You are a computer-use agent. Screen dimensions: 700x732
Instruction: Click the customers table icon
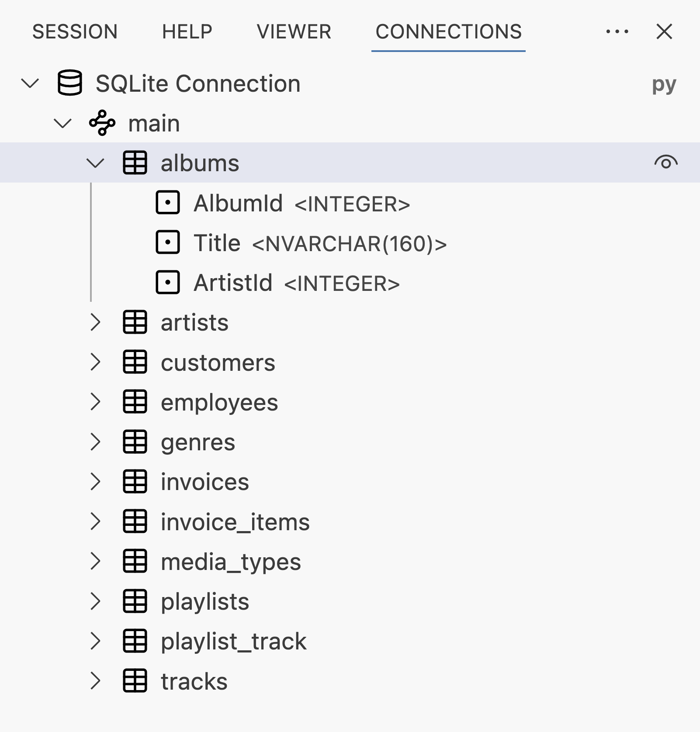[x=135, y=362]
